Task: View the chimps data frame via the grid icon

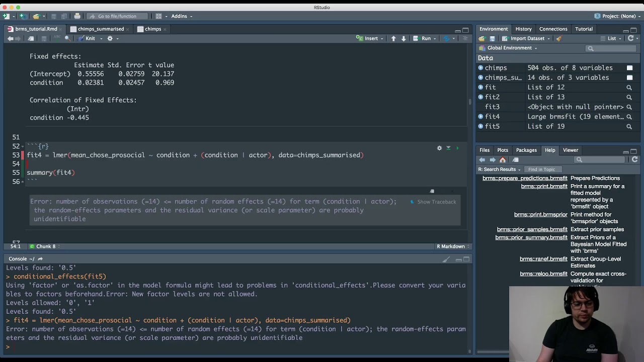Action: click(629, 68)
